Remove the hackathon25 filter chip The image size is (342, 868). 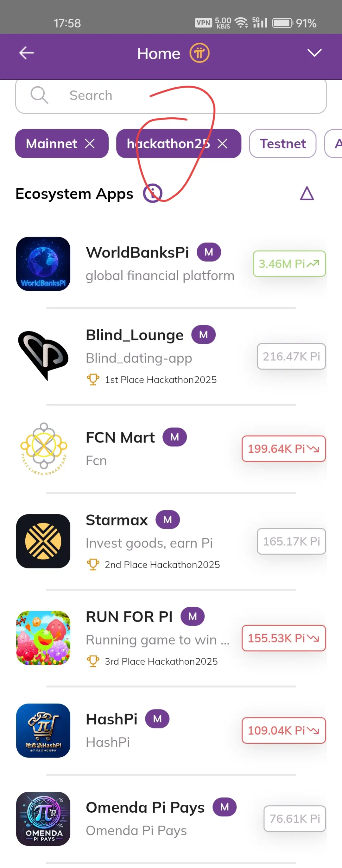tap(222, 144)
